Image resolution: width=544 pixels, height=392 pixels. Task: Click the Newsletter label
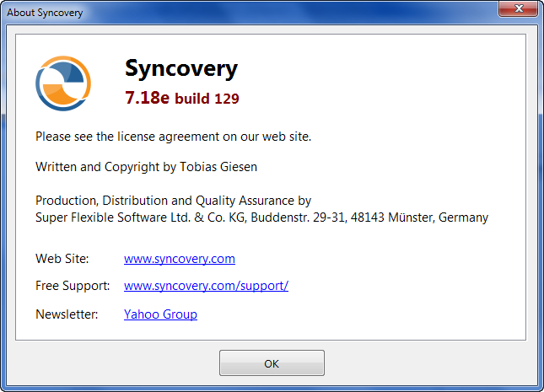tap(67, 314)
